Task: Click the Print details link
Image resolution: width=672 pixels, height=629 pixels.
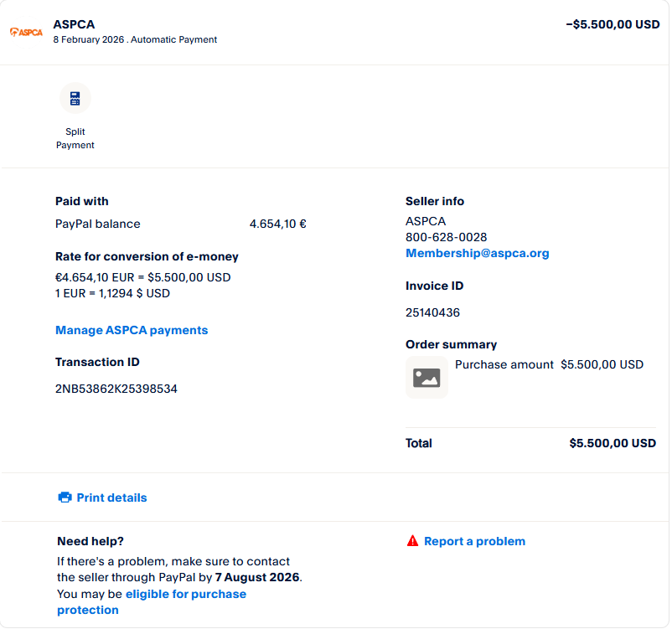Action: (x=111, y=498)
